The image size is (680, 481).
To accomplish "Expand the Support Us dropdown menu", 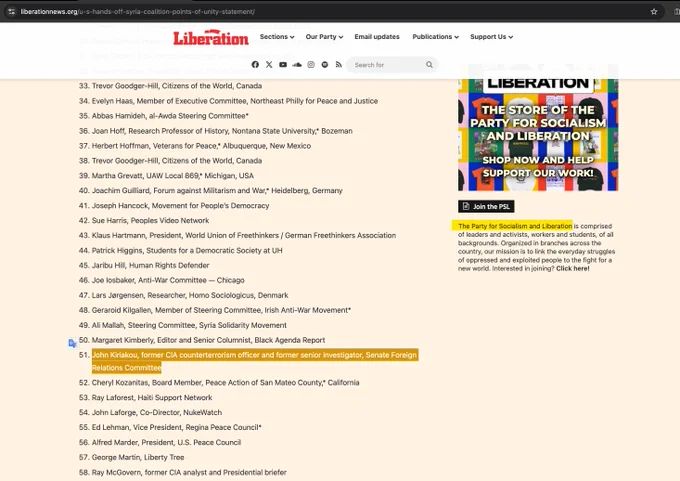I will point(491,37).
